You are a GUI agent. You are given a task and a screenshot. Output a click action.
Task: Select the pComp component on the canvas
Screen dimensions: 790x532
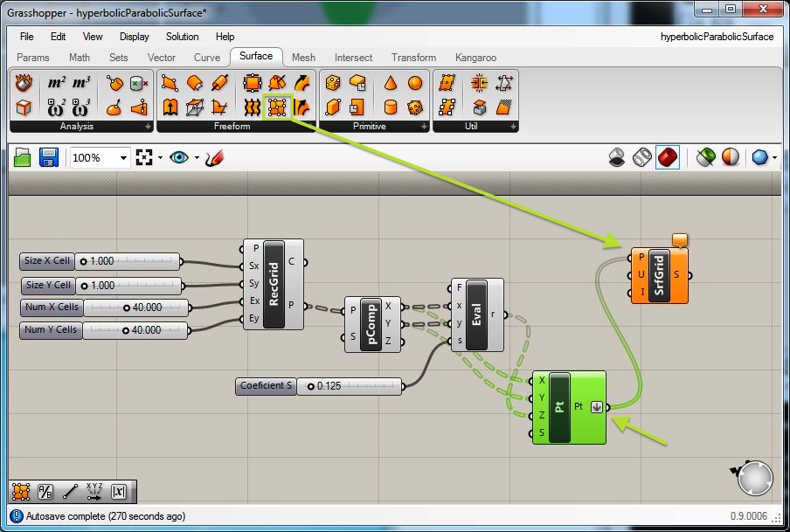(x=371, y=324)
